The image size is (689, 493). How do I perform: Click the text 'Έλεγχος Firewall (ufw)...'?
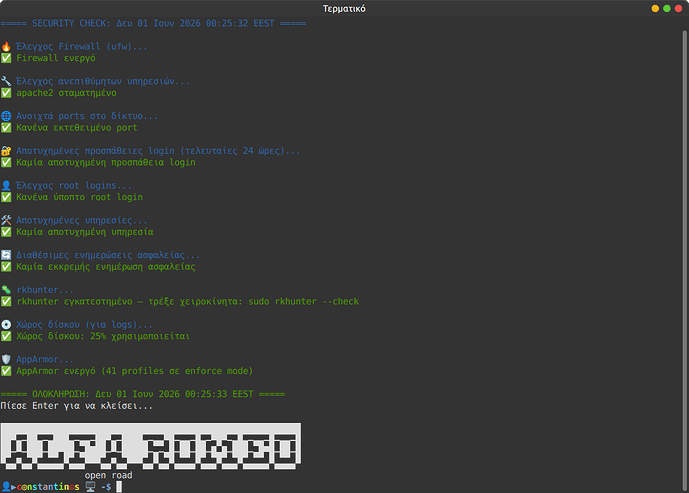[82, 47]
